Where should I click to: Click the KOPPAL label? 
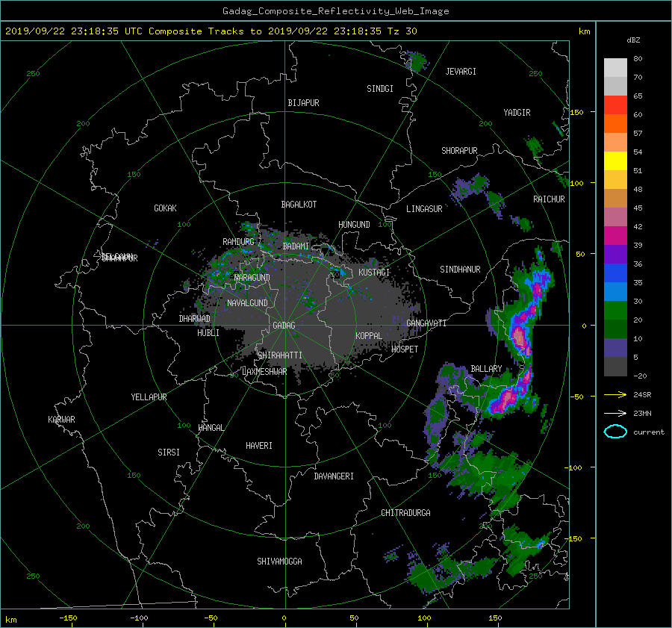click(369, 335)
